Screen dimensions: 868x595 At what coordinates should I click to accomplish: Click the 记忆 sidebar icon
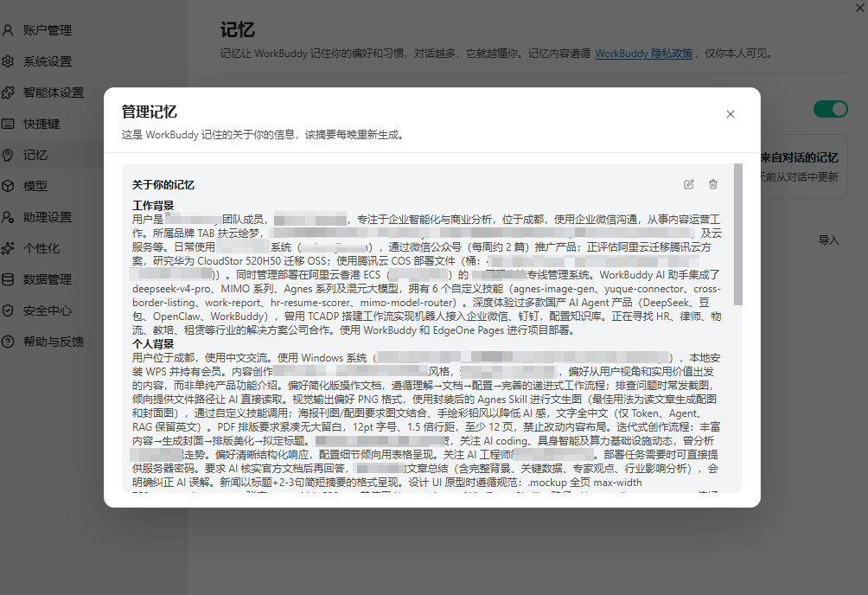tap(8, 155)
